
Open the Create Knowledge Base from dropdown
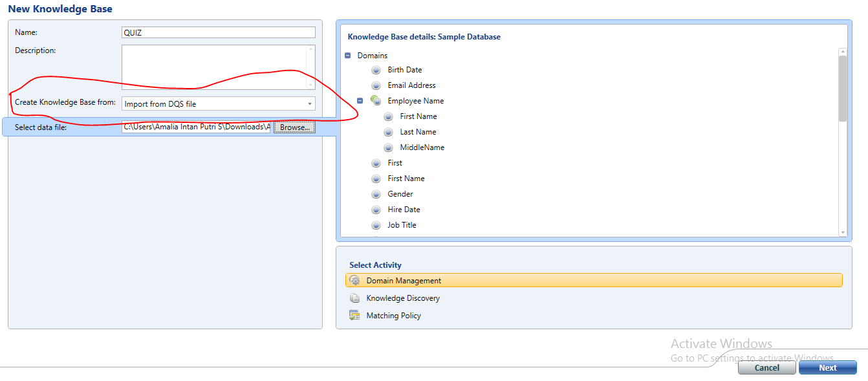(310, 103)
